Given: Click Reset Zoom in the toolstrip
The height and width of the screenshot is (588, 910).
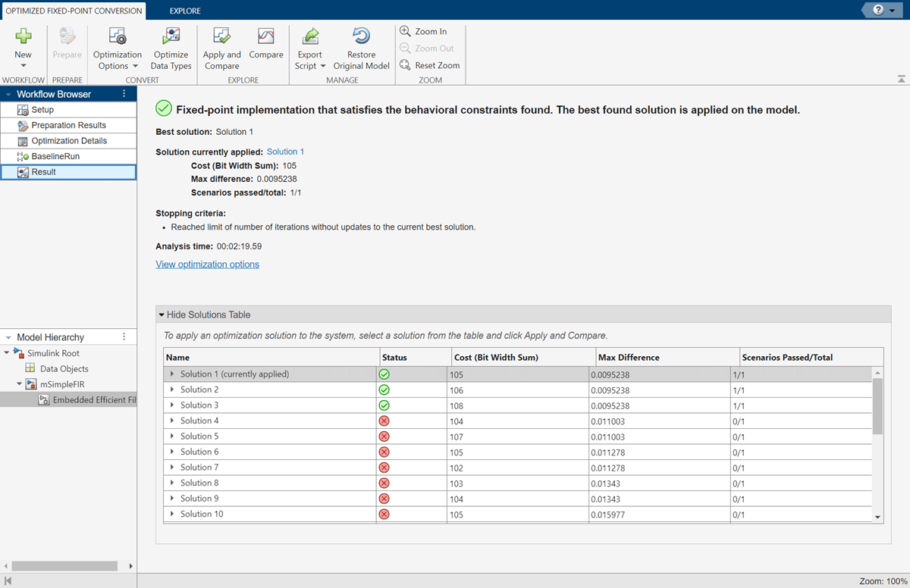Looking at the screenshot, I should point(430,65).
